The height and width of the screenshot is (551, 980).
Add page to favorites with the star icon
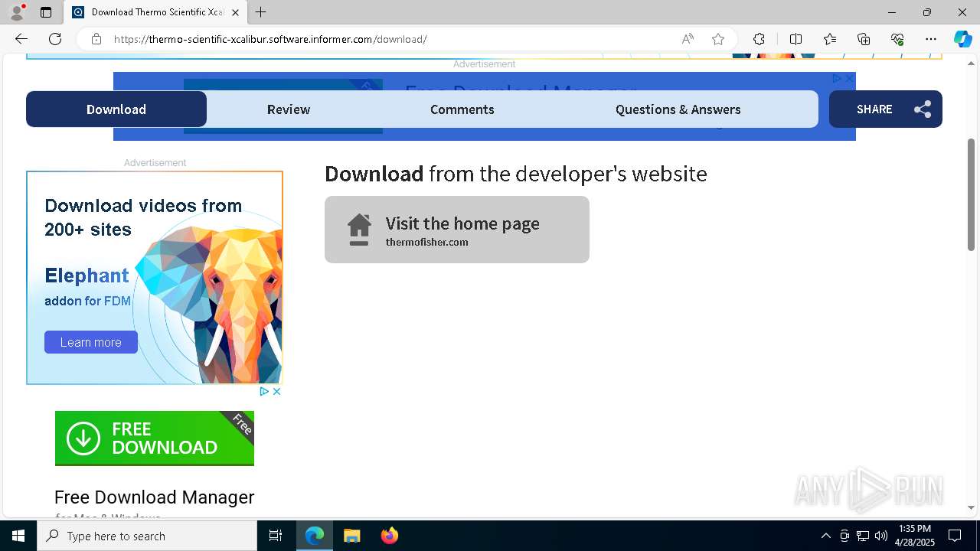pyautogui.click(x=718, y=39)
